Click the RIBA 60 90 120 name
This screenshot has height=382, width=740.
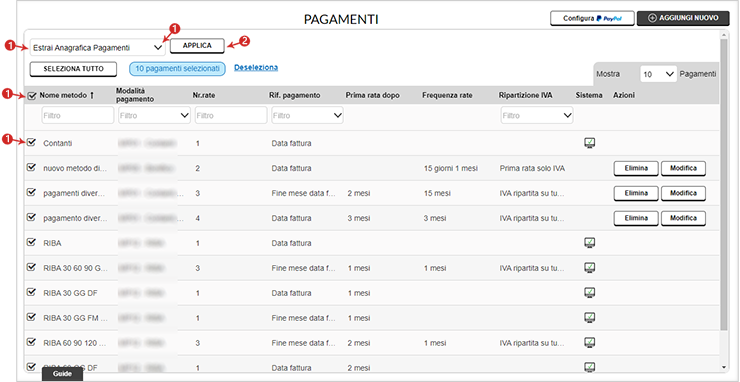(x=76, y=343)
